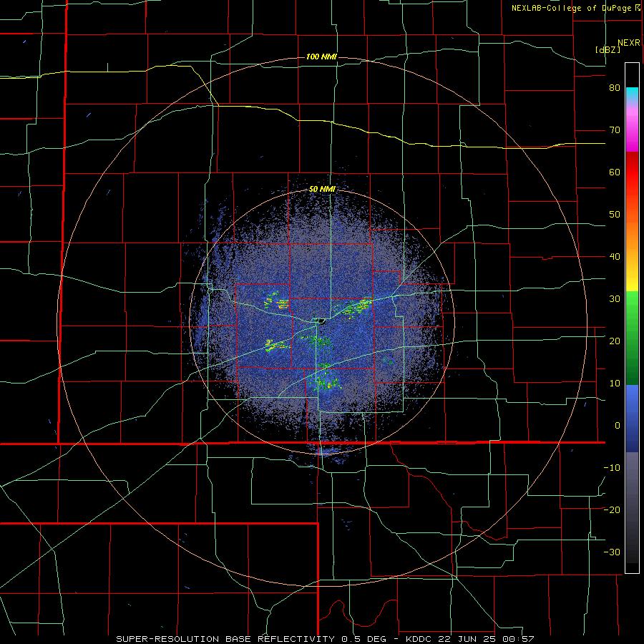Select the 80 value on dBZ scale

tap(615, 88)
